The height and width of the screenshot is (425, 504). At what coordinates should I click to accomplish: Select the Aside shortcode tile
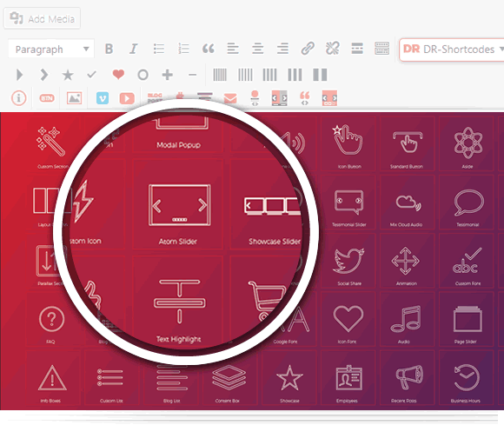click(467, 143)
